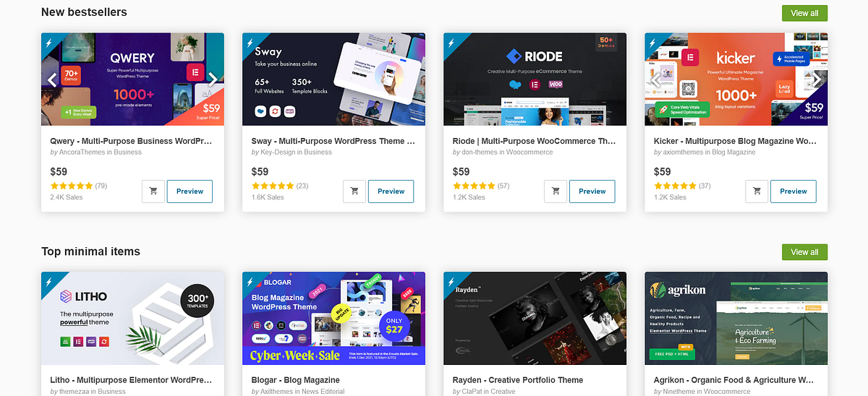Add Qwery theme to cart
This screenshot has width=868, height=396.
153,191
